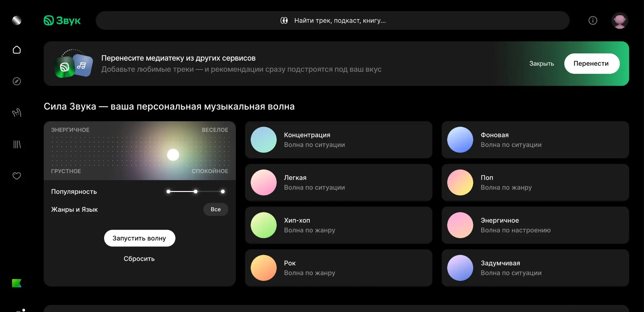Click the AI search icon in the search bar
Image resolution: width=644 pixels, height=312 pixels.
tap(284, 20)
